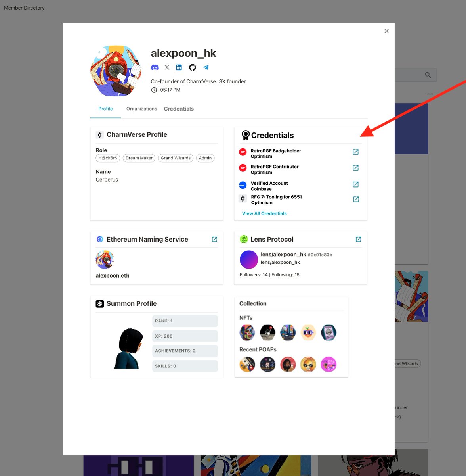466x476 pixels.
Task: Open the X (Twitter) profile icon
Action: pos(167,67)
